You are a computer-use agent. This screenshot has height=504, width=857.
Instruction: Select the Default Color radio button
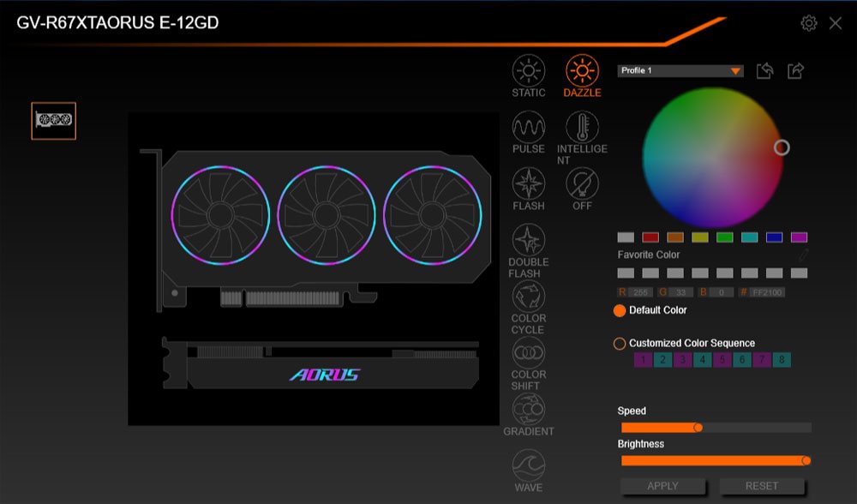(620, 310)
